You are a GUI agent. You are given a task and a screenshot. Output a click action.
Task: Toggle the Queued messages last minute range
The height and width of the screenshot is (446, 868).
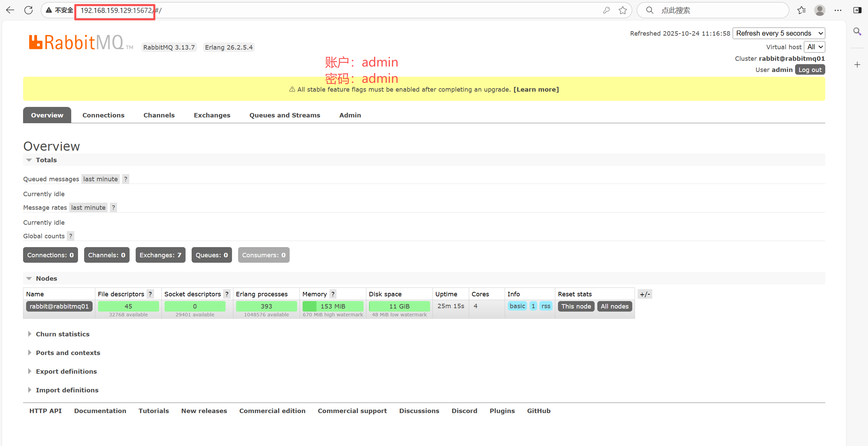pyautogui.click(x=100, y=179)
